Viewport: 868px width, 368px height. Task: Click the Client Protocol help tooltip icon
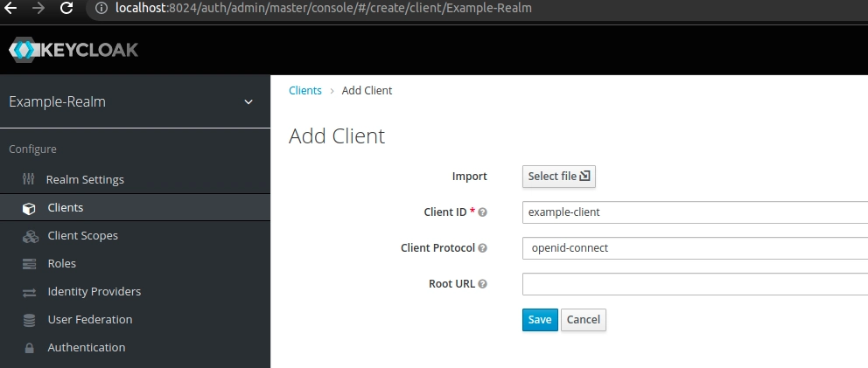pyautogui.click(x=482, y=248)
